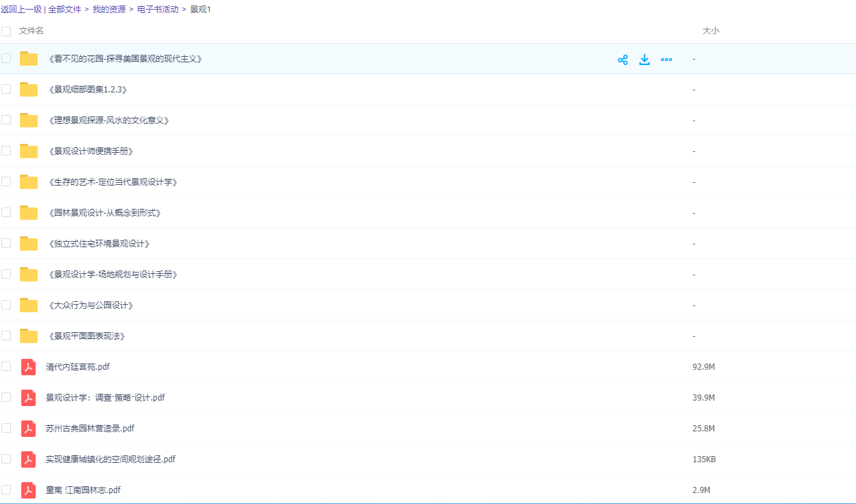
Task: Click folder icon of 《独立式住宅环境景观设计》
Action: [x=29, y=243]
